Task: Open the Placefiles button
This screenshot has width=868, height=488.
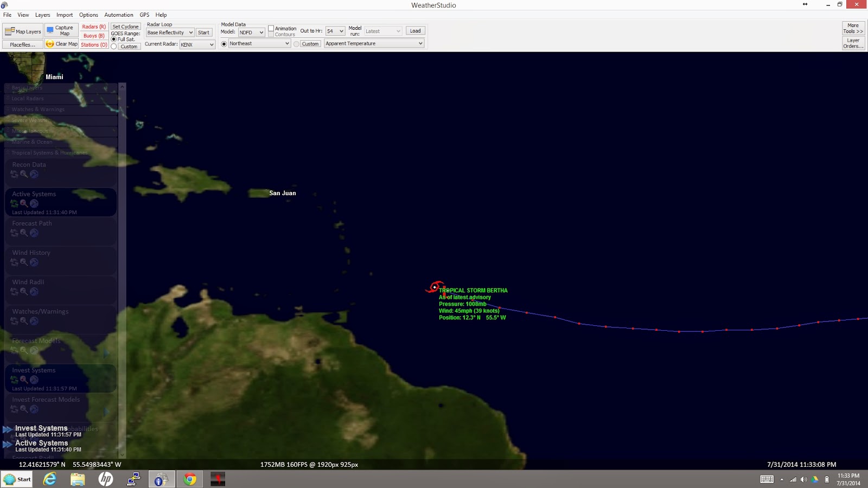Action: [x=23, y=44]
